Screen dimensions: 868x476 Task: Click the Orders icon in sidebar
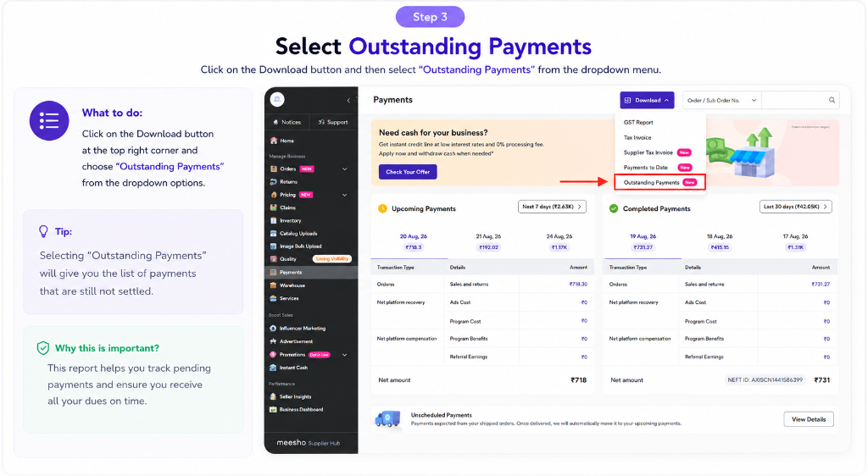point(273,169)
